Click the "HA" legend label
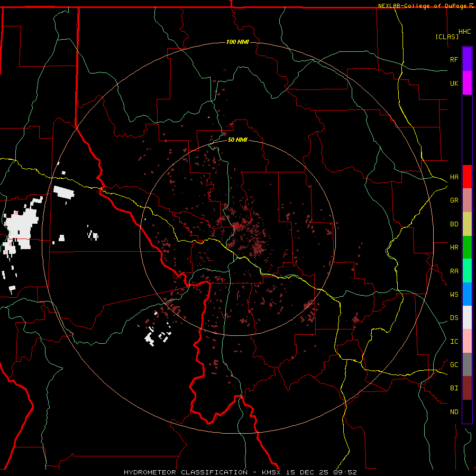 454,177
